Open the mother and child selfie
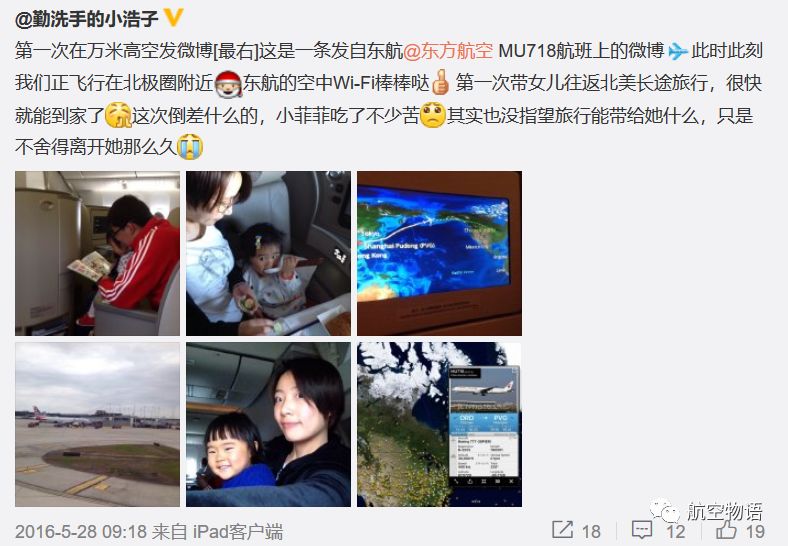 [x=268, y=425]
